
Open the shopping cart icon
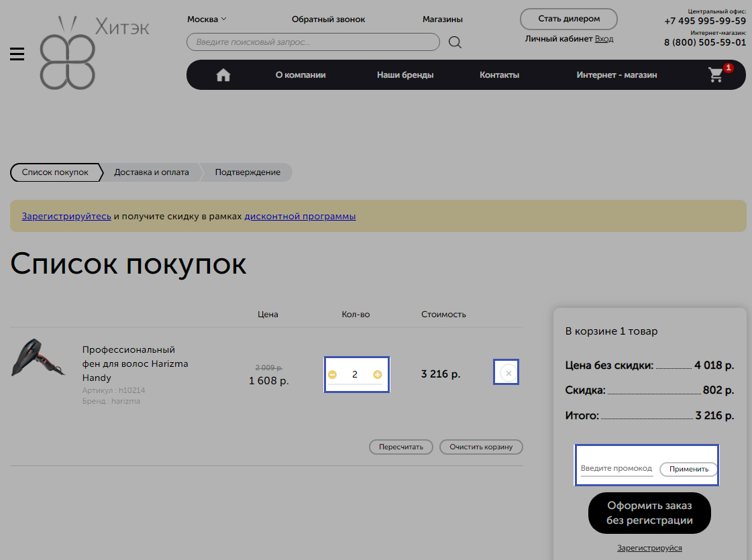click(716, 74)
